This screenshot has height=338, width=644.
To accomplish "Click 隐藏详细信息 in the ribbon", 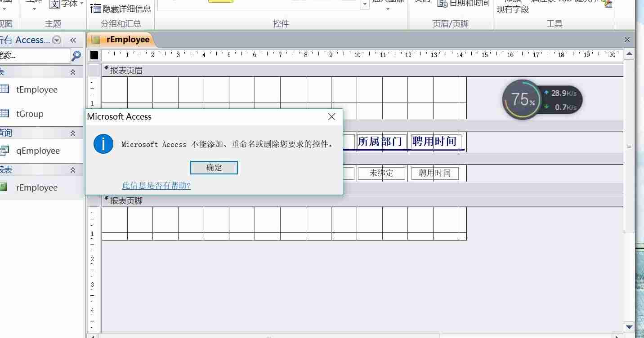I will coord(121,9).
